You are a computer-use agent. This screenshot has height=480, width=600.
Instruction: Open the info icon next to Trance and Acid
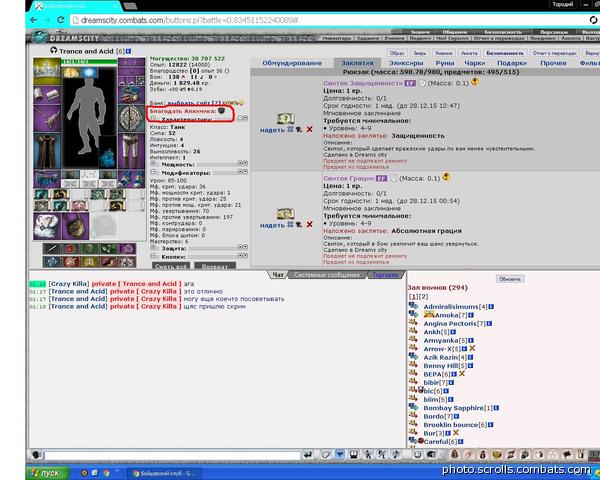click(x=129, y=51)
